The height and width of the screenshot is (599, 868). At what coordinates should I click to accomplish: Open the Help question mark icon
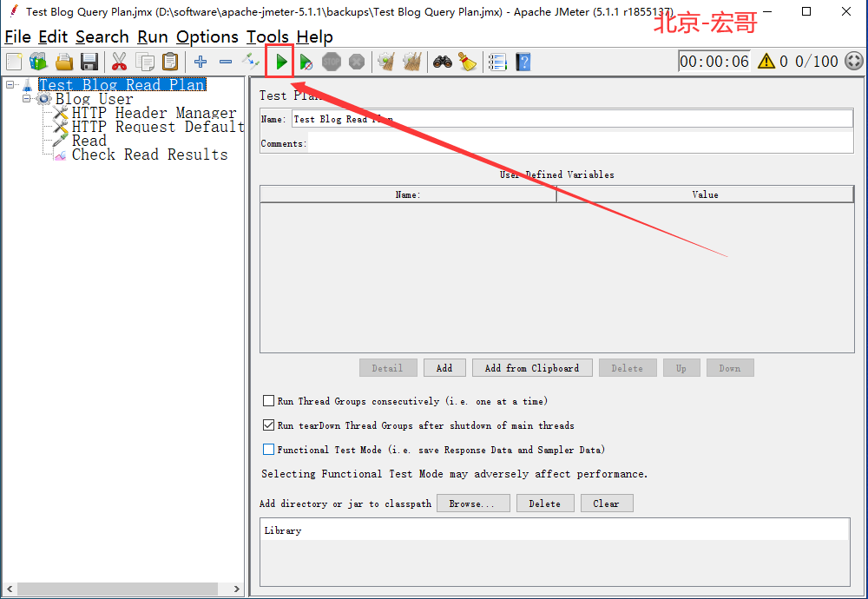523,62
